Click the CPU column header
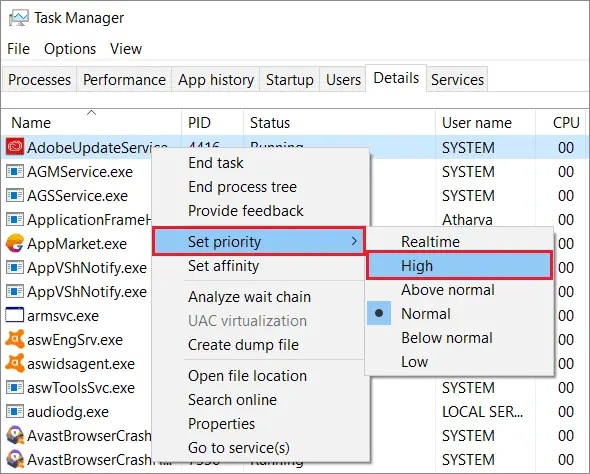This screenshot has height=474, width=590. tap(566, 123)
